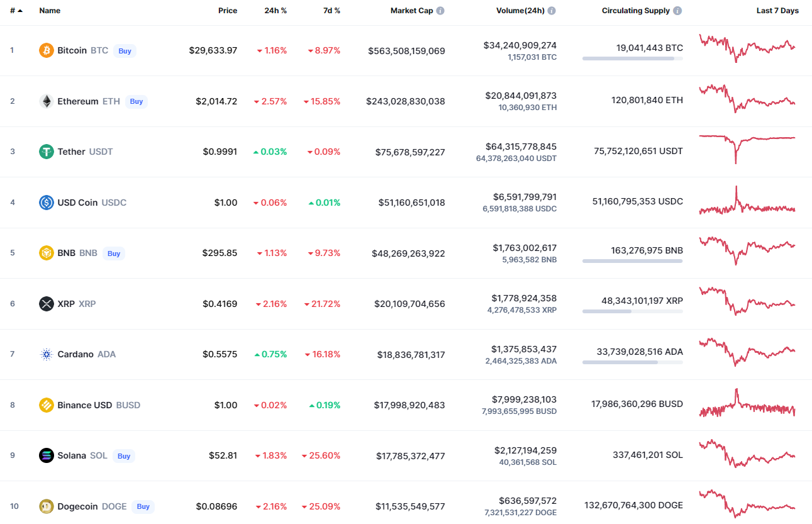This screenshot has width=812, height=524.
Task: Click the Solana gradient logo icon
Action: [47, 455]
